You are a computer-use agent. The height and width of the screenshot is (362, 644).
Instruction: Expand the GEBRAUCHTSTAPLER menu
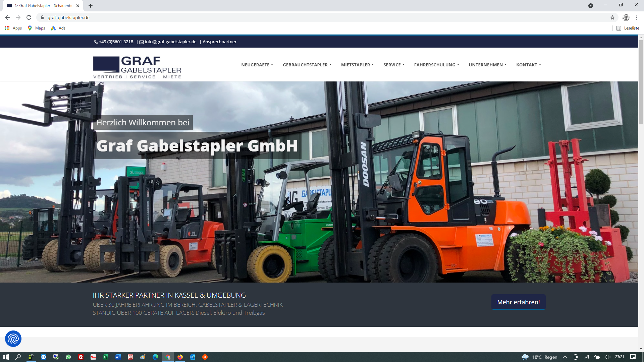(x=307, y=65)
